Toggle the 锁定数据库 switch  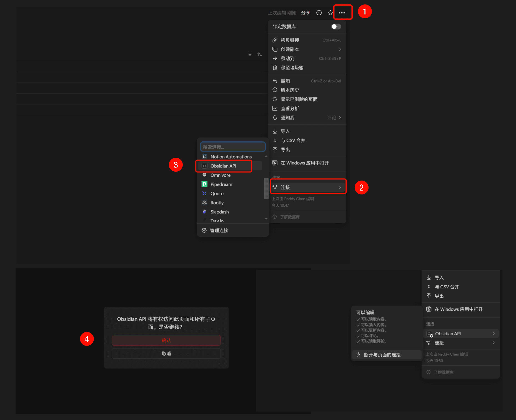[336, 26]
